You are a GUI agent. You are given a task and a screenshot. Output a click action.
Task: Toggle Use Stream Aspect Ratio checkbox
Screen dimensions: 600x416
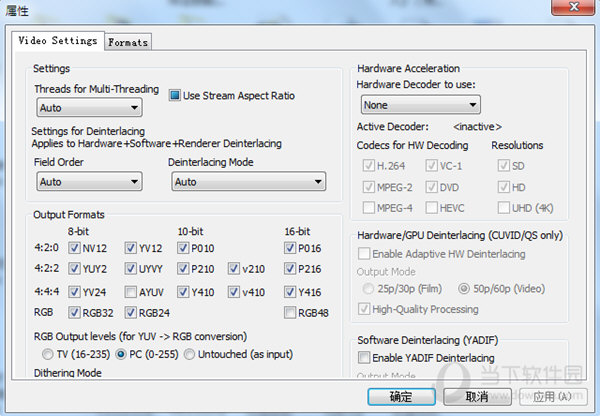(x=174, y=95)
